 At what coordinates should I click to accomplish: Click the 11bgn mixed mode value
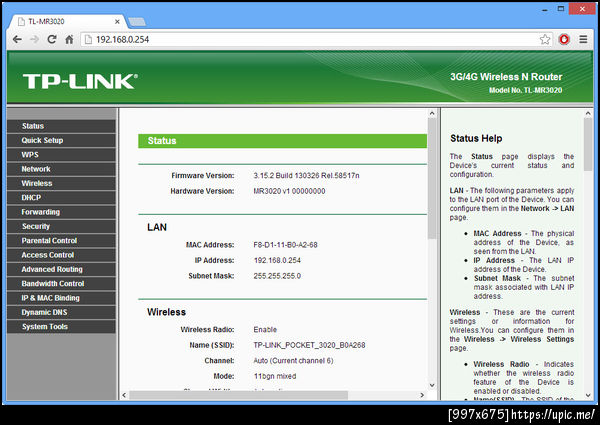pos(275,376)
